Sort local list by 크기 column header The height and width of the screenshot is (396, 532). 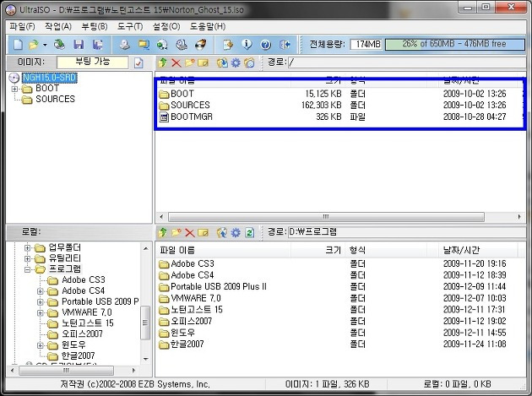(318, 251)
